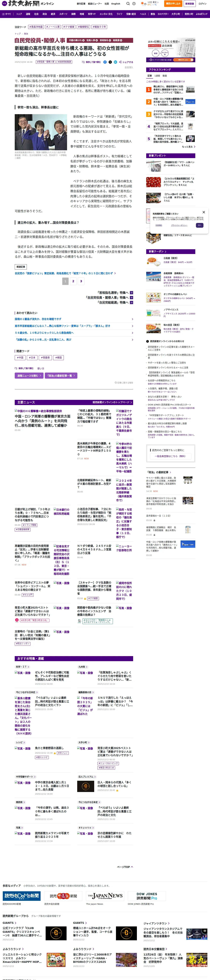Screen dimensions: 210x980
Task: Open スポーツ in navigation bar
Action: [x=63, y=14]
